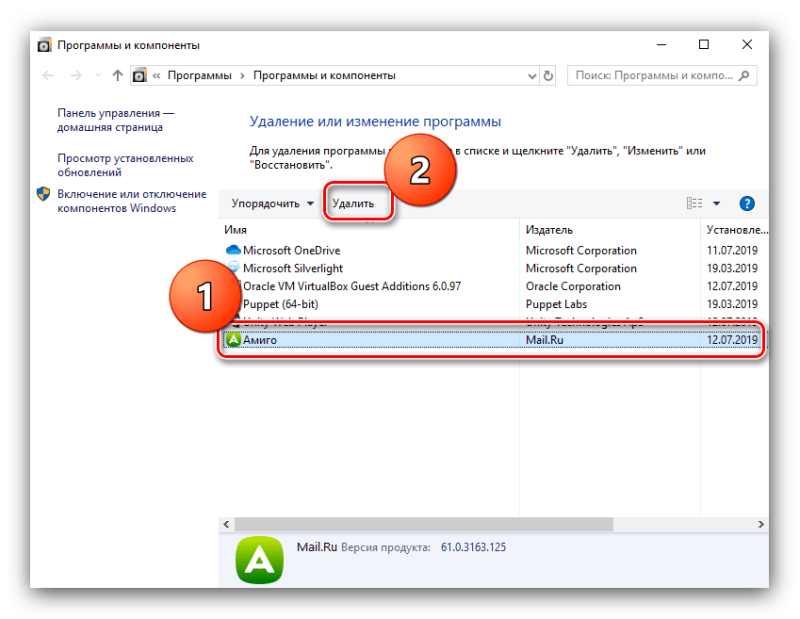Click the date '19.03.2019' in Puppet row
Viewport: 800px width, 619px height.
click(x=732, y=304)
